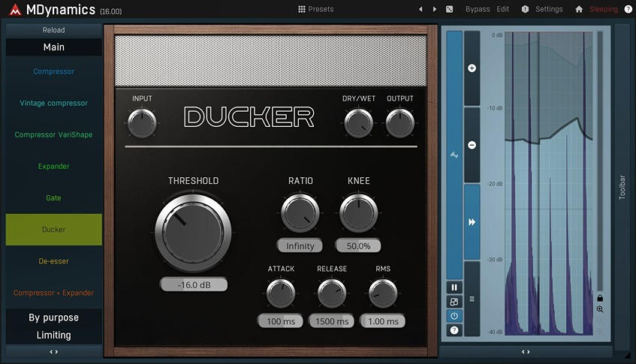
Task: Go to previous preset arrow
Action: pyautogui.click(x=420, y=10)
